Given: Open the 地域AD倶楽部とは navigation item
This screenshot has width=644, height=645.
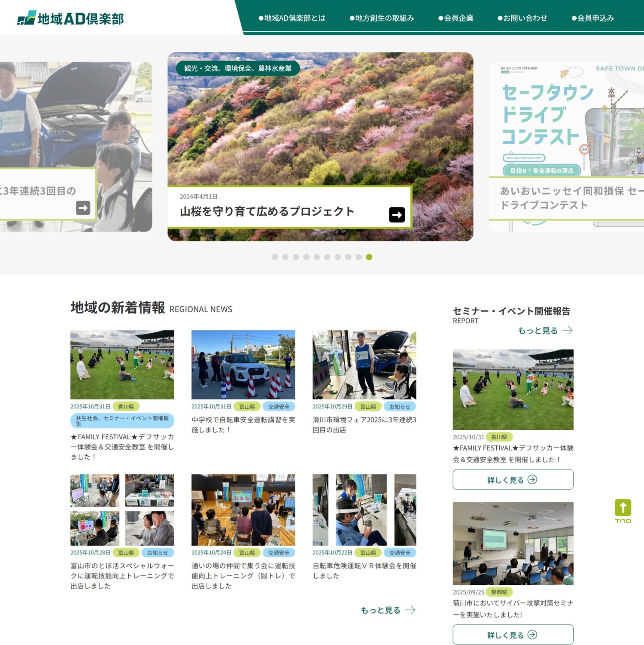Looking at the screenshot, I should coord(292,18).
